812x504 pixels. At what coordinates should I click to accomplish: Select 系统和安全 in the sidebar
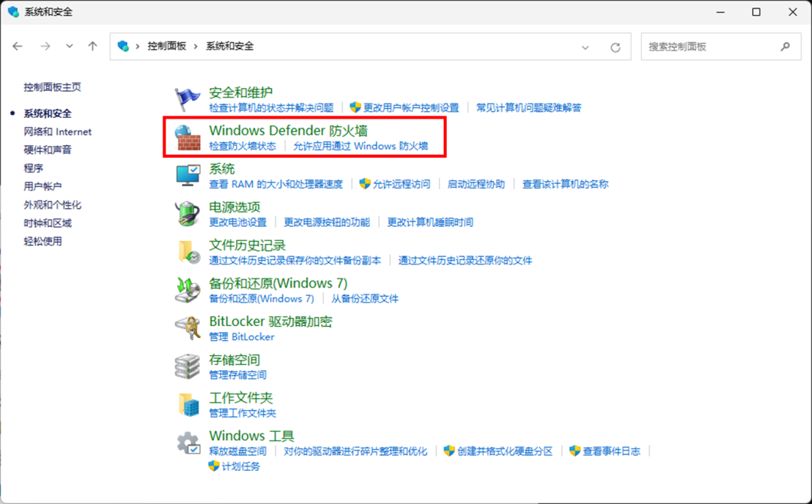pos(47,113)
